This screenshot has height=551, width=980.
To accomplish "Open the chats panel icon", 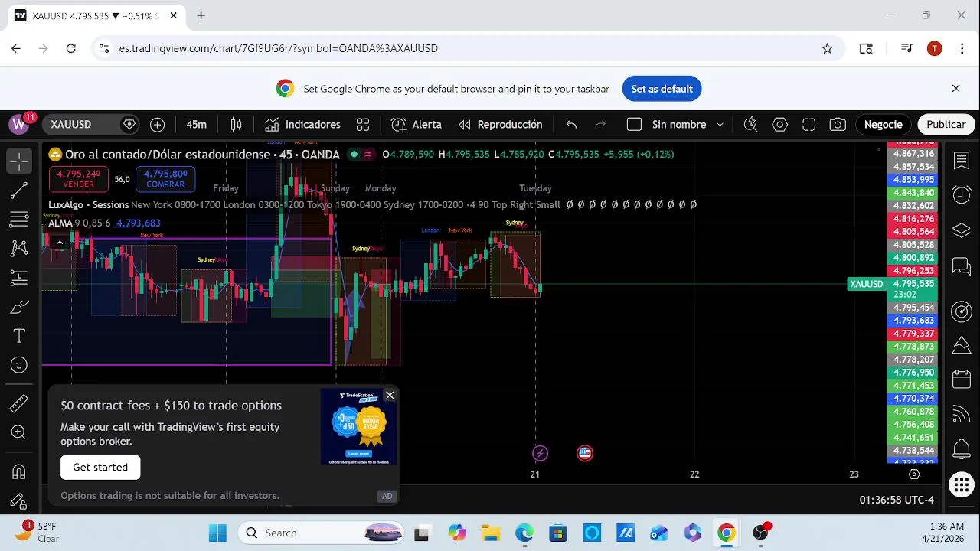I will click(962, 266).
